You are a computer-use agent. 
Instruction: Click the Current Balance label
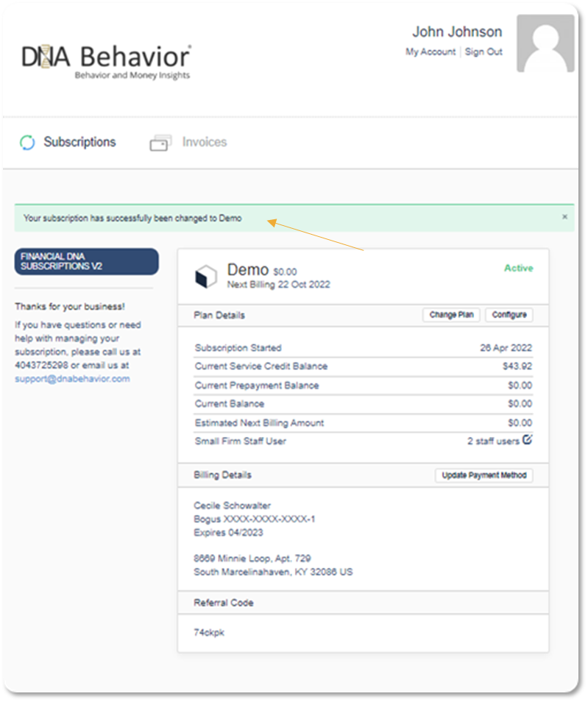[x=230, y=404]
